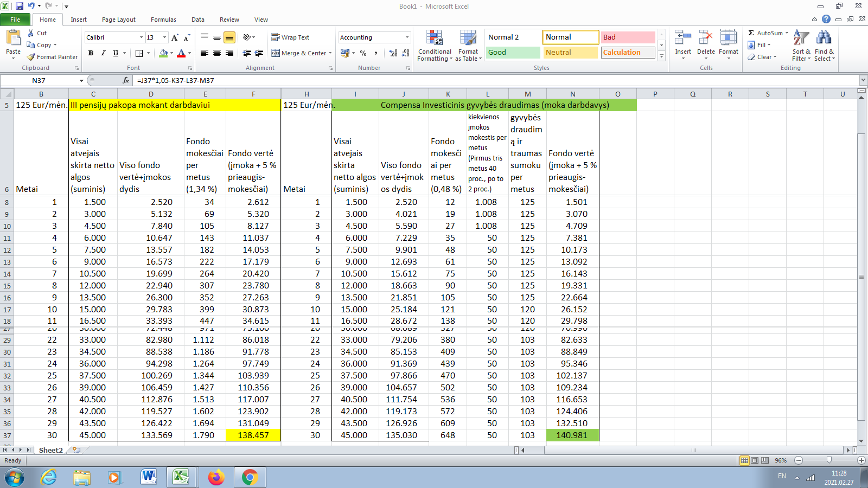868x488 pixels.
Task: Expand the cell Styles gallery
Action: coord(661,55)
